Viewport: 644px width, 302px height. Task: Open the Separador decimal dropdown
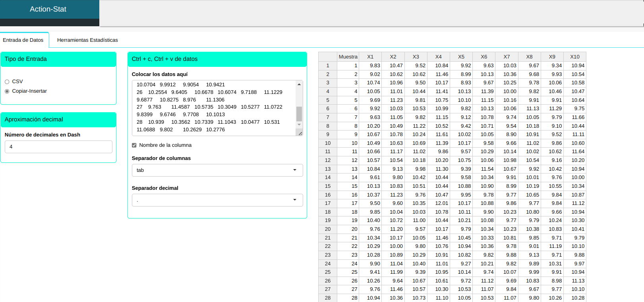click(217, 200)
